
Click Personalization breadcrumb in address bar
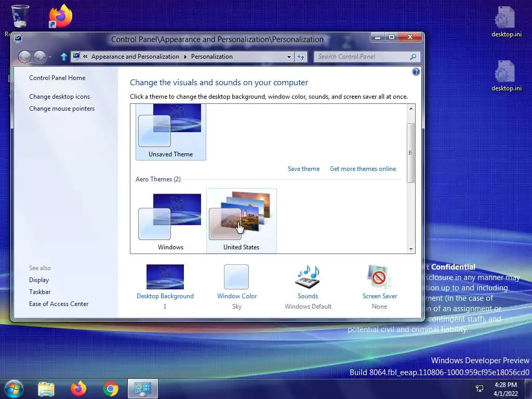[212, 57]
